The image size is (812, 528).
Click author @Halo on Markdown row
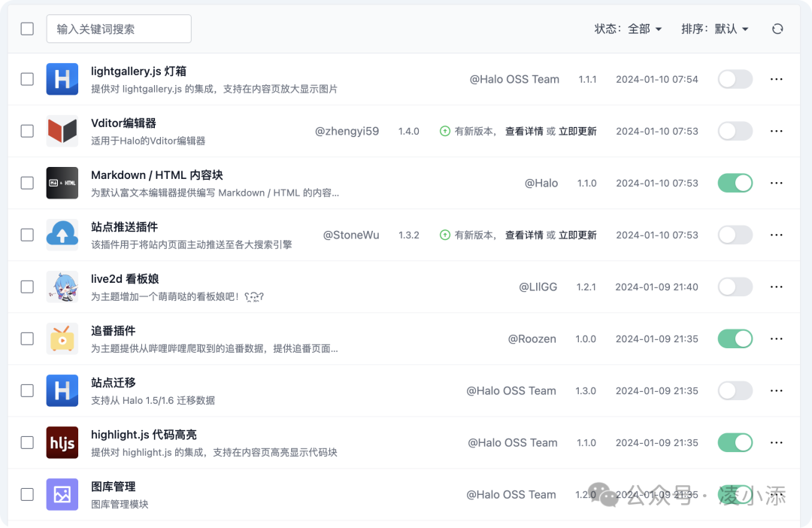[x=541, y=184]
